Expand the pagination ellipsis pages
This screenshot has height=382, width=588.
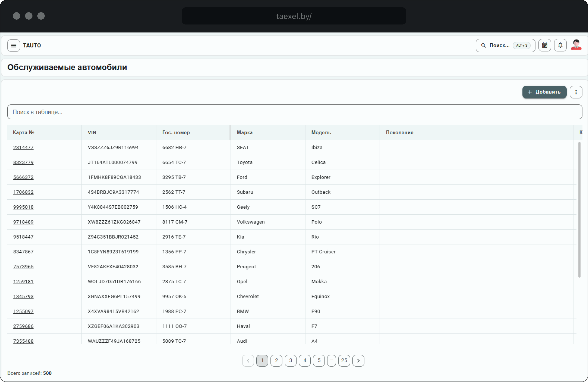(331, 361)
